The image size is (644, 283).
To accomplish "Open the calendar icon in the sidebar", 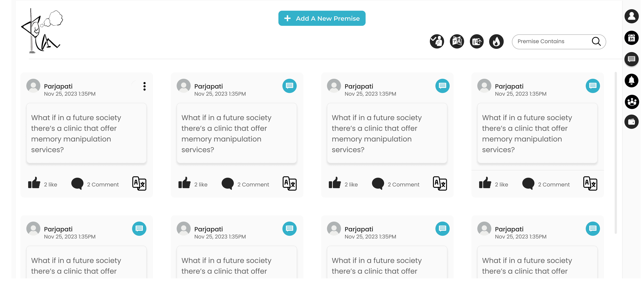I will tap(632, 38).
